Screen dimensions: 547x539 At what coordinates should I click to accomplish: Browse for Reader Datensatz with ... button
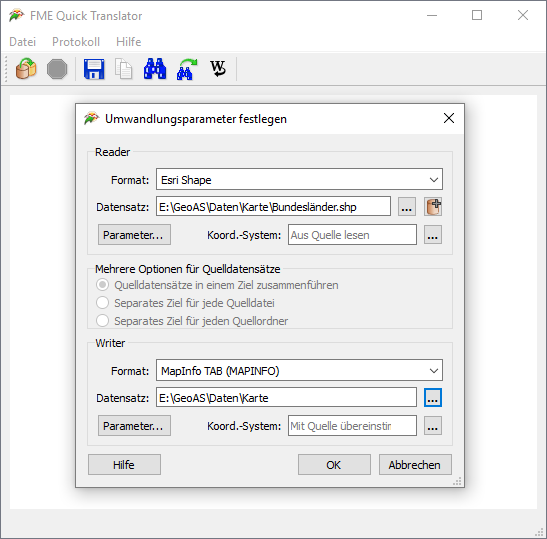pos(407,207)
